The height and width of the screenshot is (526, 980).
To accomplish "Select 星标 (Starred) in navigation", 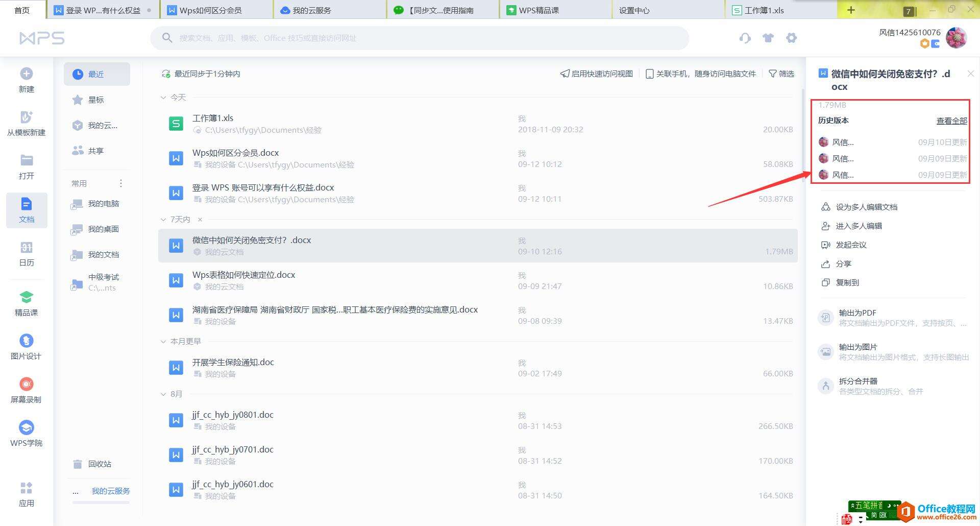I will pyautogui.click(x=97, y=100).
